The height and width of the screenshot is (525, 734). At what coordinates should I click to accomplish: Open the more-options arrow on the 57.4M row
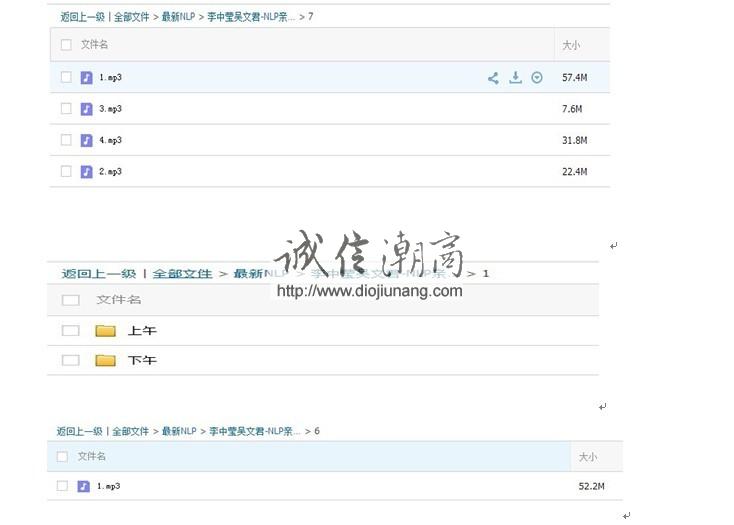coord(537,78)
